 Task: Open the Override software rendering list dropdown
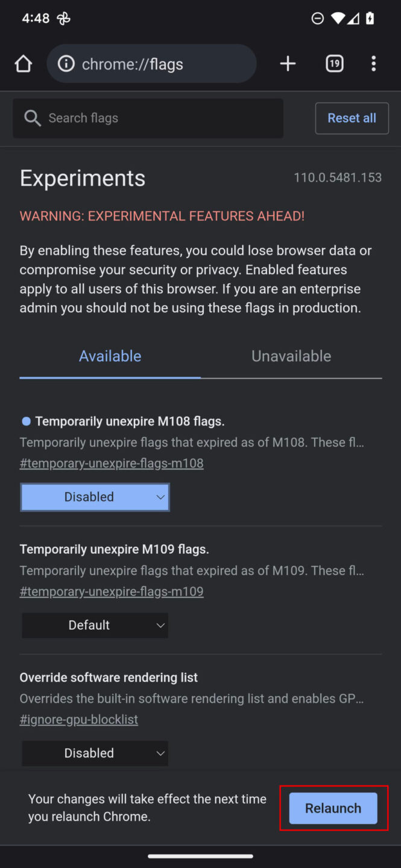(x=95, y=753)
